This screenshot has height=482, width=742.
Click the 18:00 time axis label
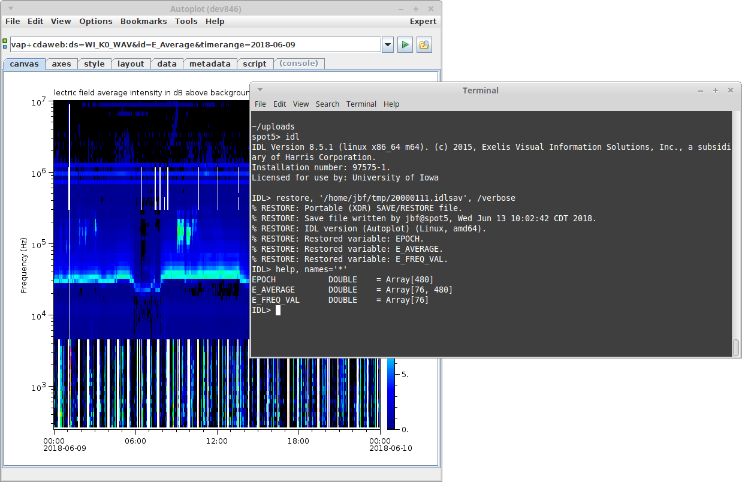point(299,441)
